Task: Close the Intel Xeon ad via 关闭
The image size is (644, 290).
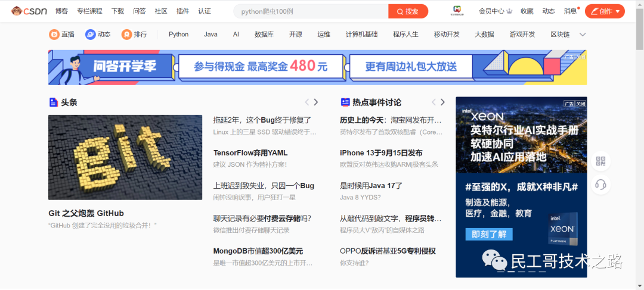Action: tap(580, 104)
